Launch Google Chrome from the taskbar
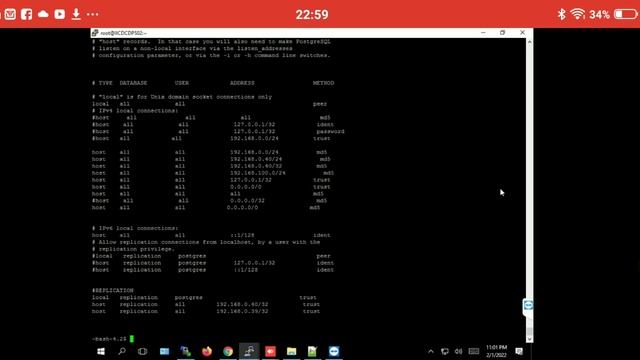640x360 pixels. pos(228,351)
